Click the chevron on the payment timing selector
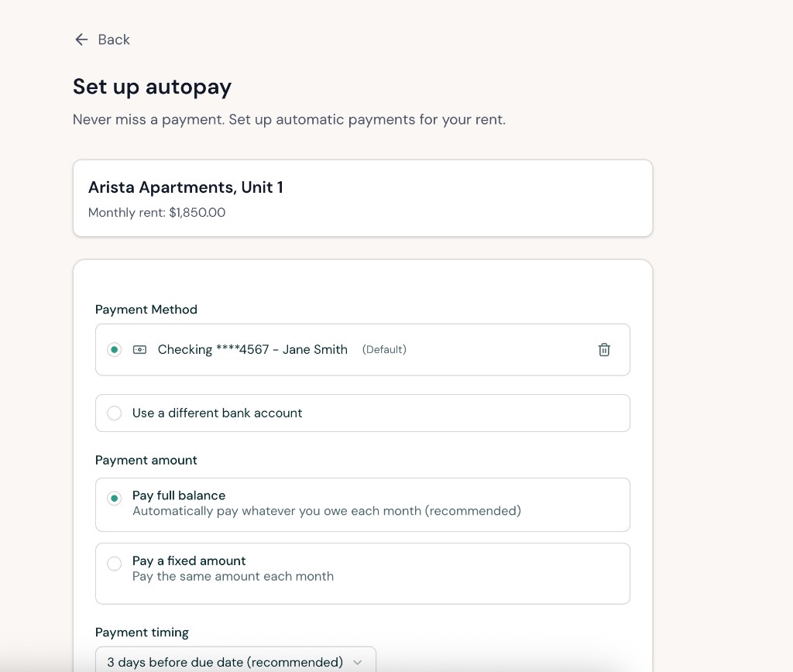The width and height of the screenshot is (793, 672). 357,662
